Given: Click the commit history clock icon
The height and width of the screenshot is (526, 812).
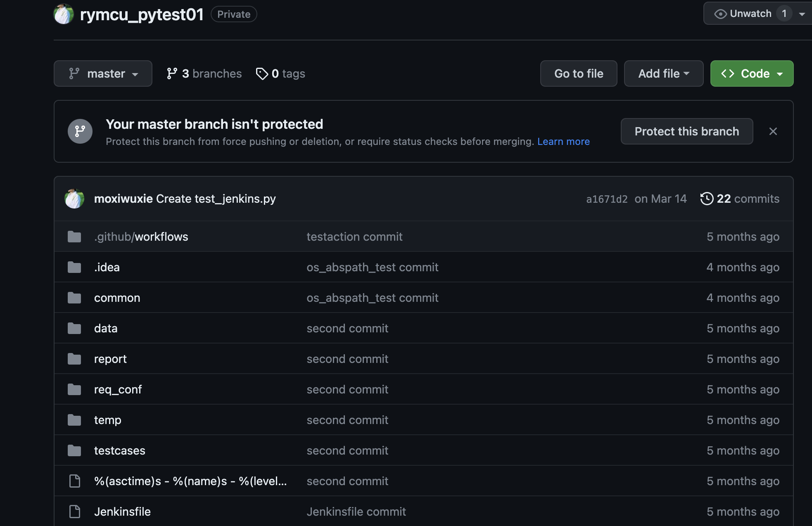Looking at the screenshot, I should coord(707,199).
